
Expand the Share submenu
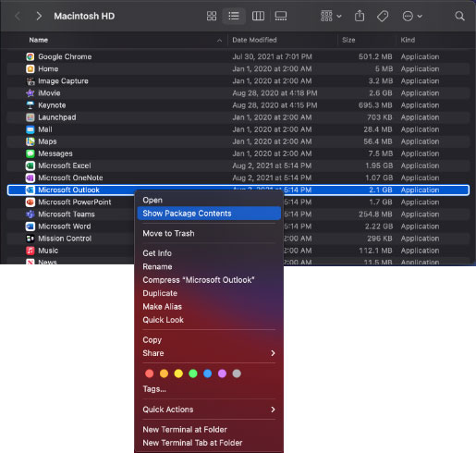209,353
